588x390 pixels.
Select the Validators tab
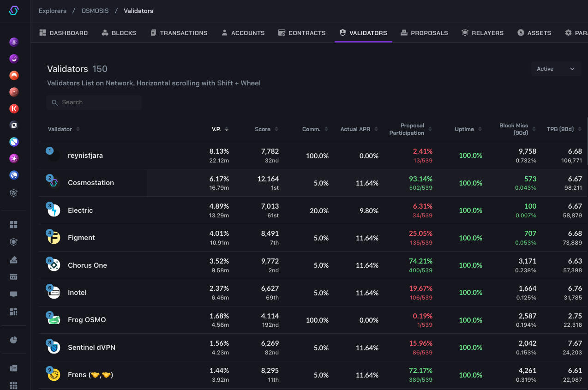363,33
